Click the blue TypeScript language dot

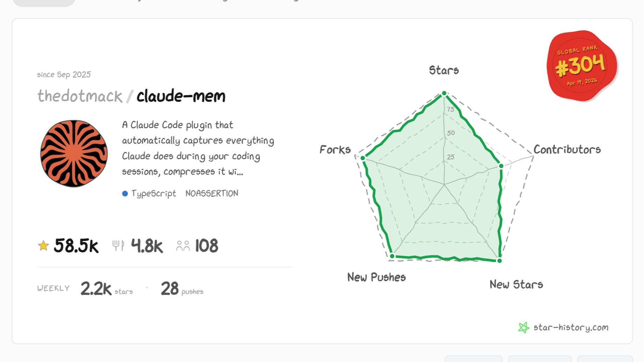(125, 194)
